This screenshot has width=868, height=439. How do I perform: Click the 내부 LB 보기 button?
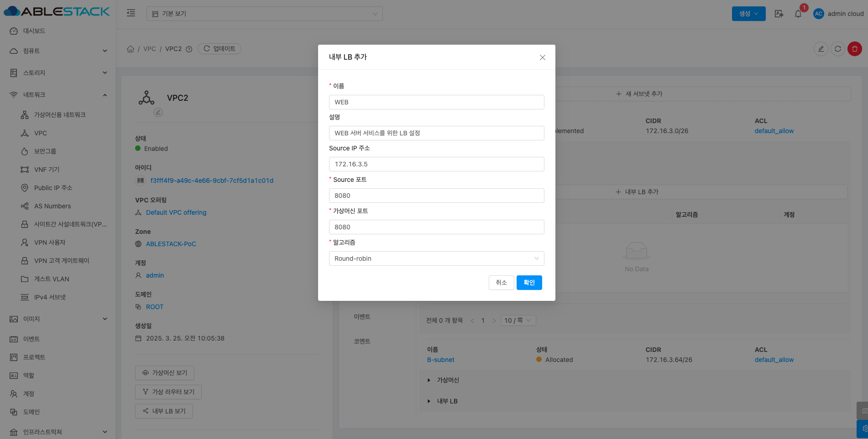click(164, 411)
